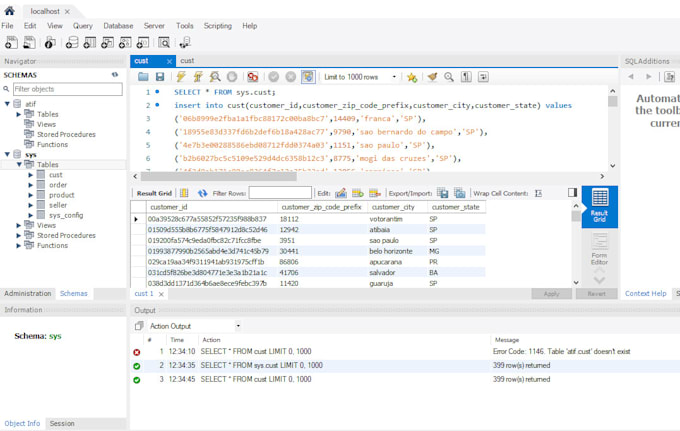Toggle word wrap icon in editor

point(483,77)
